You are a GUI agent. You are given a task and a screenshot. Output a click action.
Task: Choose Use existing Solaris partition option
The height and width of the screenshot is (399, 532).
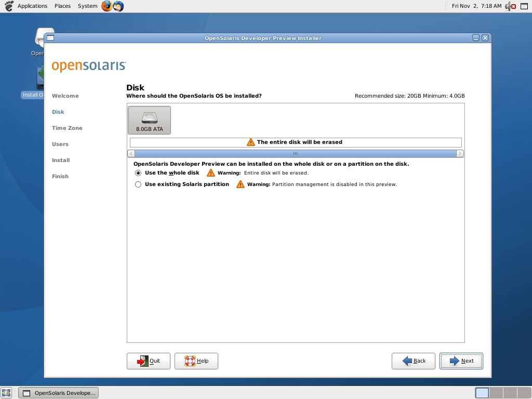[x=138, y=184]
